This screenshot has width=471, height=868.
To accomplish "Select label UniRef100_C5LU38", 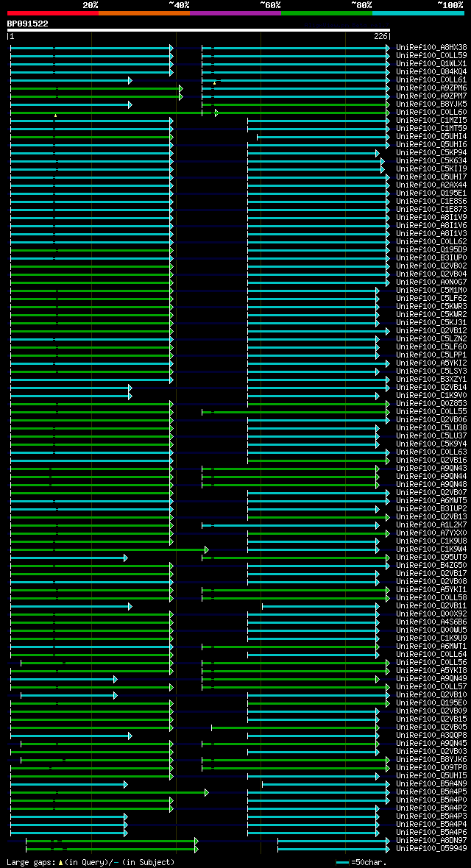I will [432, 427].
